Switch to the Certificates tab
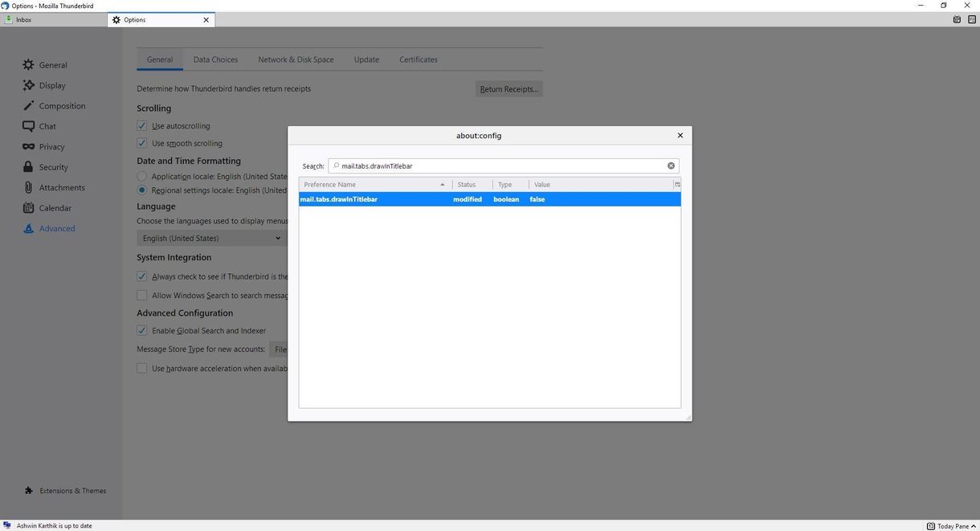The image size is (980, 531). [x=419, y=59]
